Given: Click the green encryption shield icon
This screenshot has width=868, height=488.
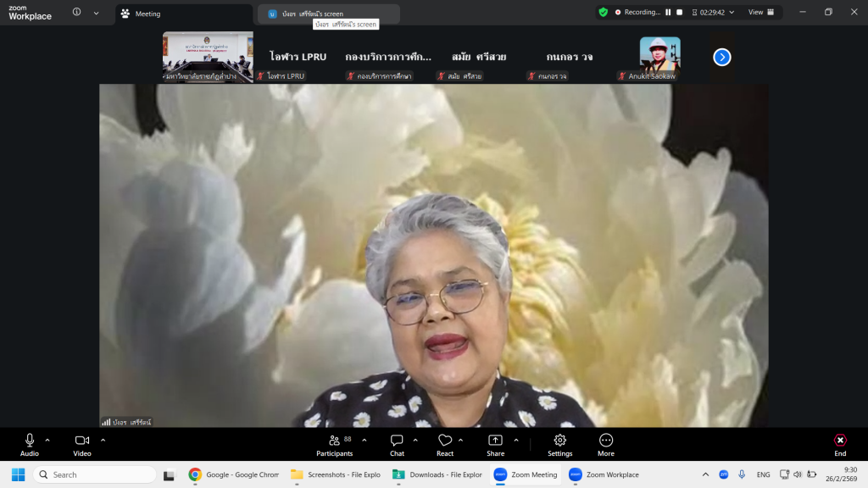Looking at the screenshot, I should click(x=603, y=13).
